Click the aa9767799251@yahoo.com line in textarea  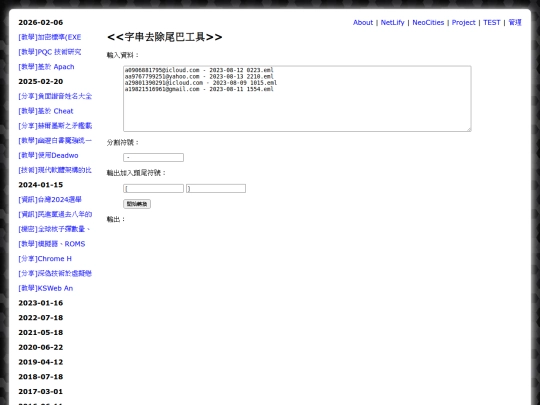[x=199, y=76]
